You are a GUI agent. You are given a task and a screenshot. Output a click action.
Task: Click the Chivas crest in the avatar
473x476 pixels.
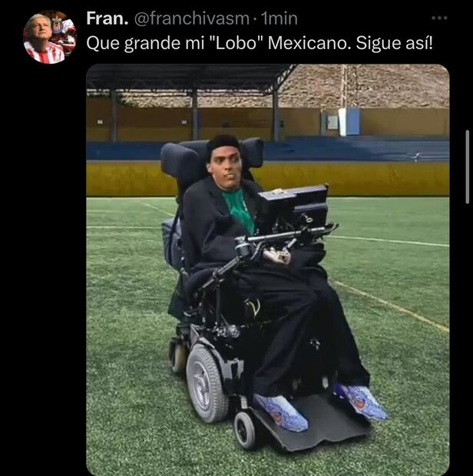(x=57, y=25)
